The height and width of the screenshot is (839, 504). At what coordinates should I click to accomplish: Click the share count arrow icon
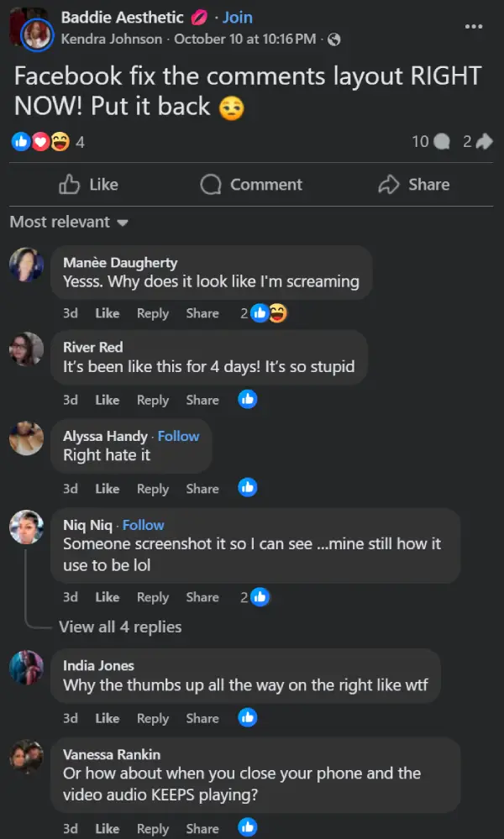484,142
